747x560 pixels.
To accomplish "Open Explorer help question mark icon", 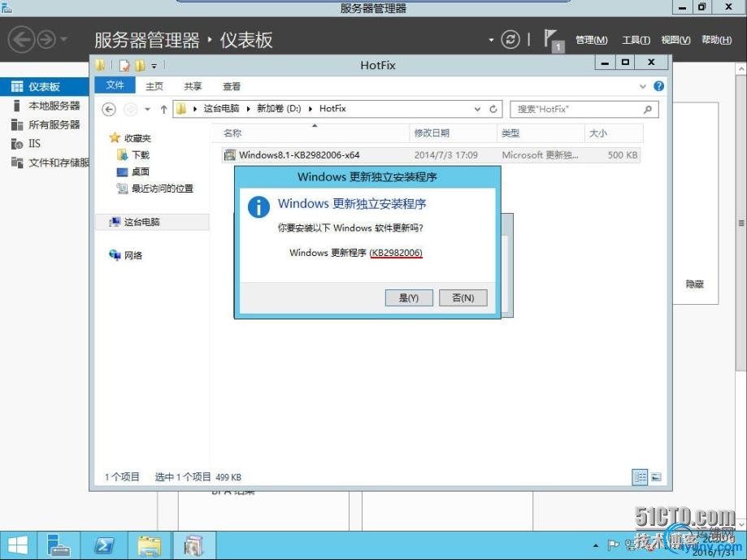I will click(x=659, y=86).
